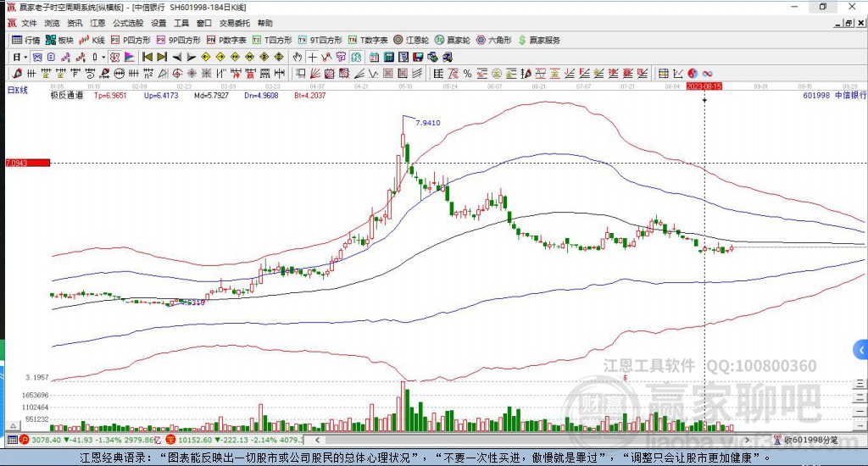Viewport: 868px width, 466px height.
Task: Open the 江恩 menu
Action: tap(97, 23)
